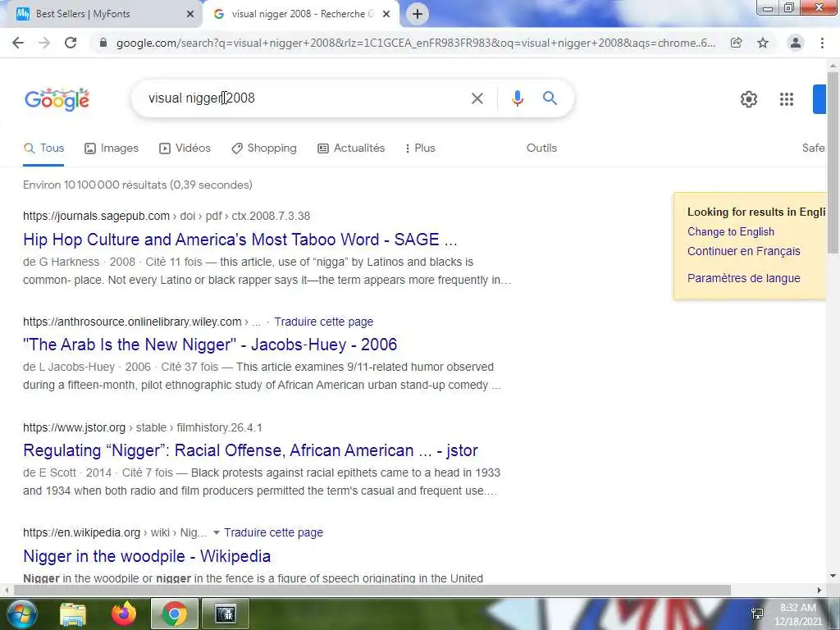Go back to the previous page
Image resolution: width=840 pixels, height=630 pixels.
[18, 43]
